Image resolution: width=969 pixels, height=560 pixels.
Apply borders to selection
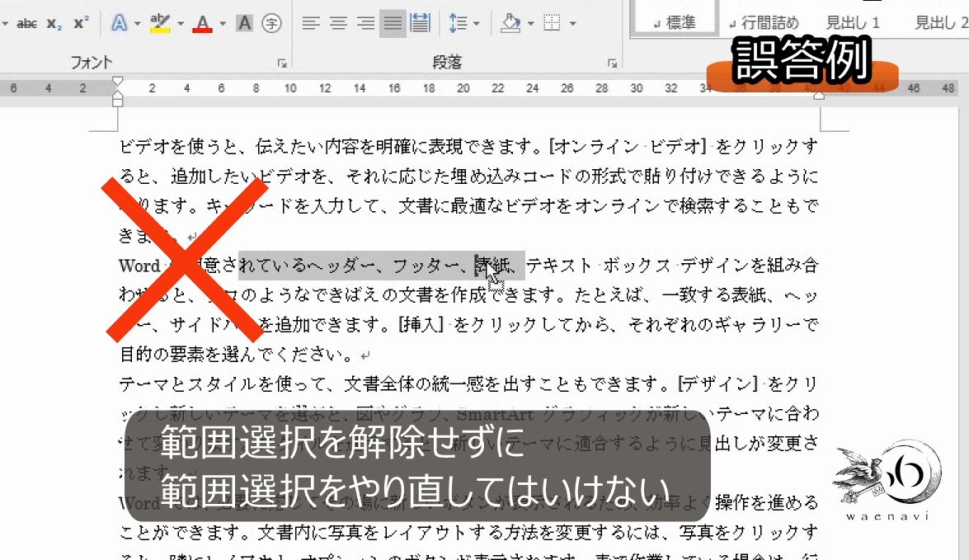[552, 23]
